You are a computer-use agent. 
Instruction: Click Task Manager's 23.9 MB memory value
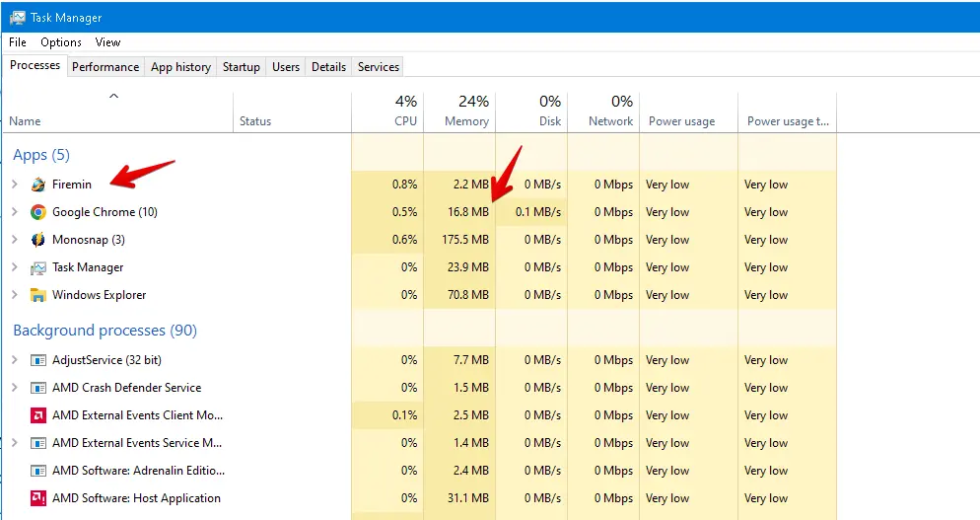click(468, 267)
